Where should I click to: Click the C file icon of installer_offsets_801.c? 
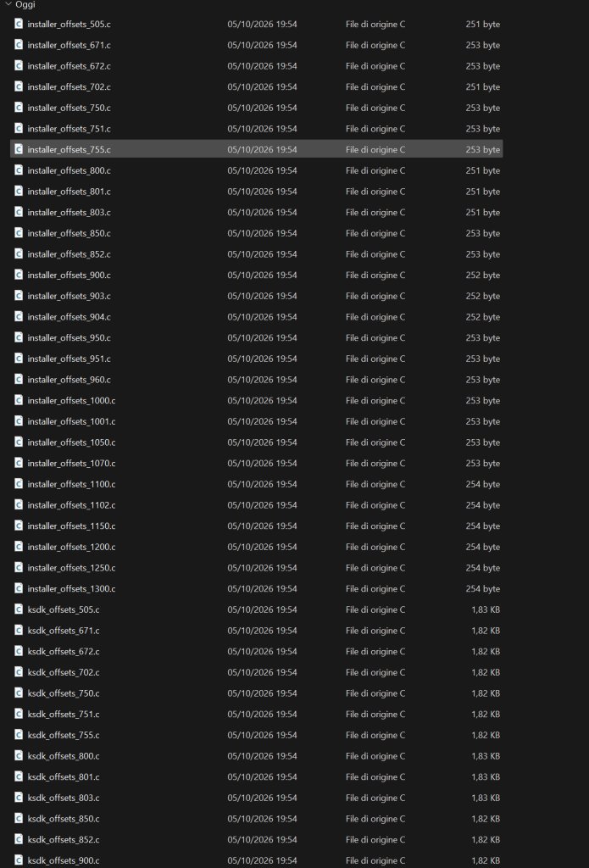[19, 191]
